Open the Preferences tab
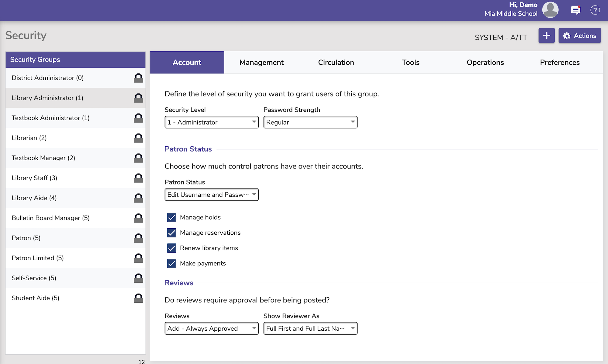This screenshot has height=364, width=608. (x=560, y=62)
